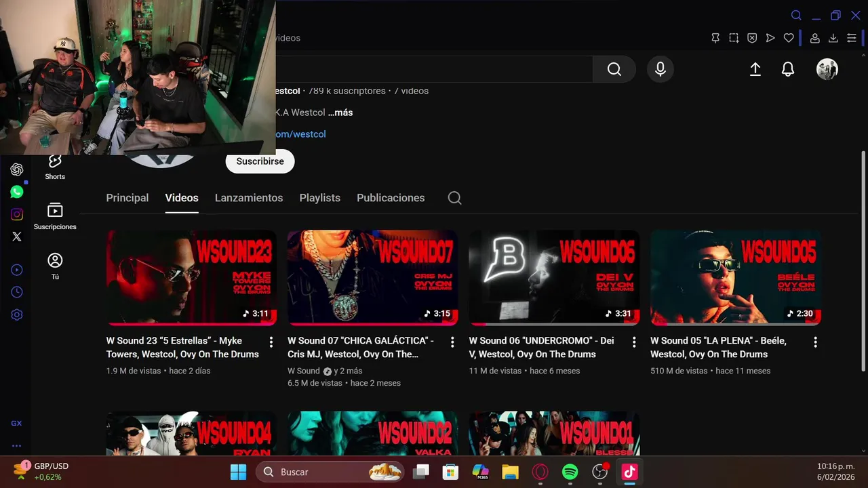Viewport: 868px width, 488px height.
Task: Open title W Sound 05 LA PLENA
Action: [x=718, y=347]
